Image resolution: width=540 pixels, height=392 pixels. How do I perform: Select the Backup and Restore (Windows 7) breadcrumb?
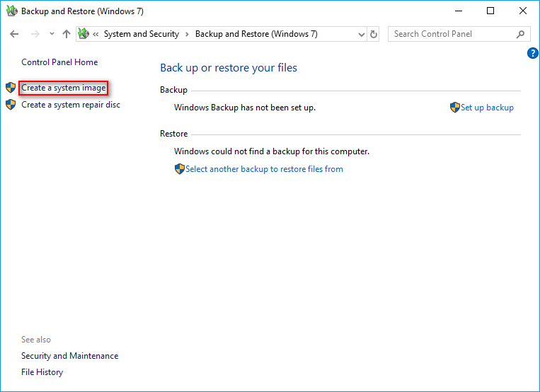256,34
